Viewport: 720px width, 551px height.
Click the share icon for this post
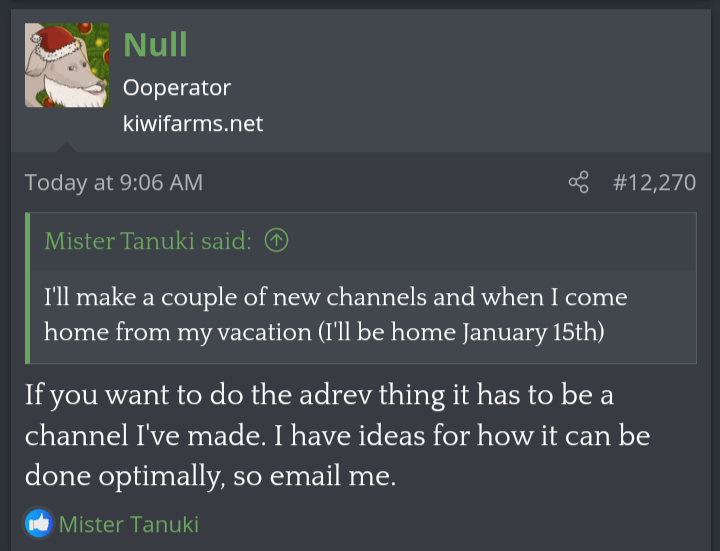(x=578, y=182)
